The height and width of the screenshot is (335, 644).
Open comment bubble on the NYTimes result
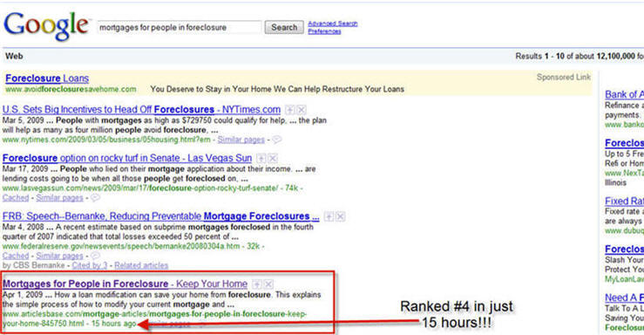coord(277,140)
